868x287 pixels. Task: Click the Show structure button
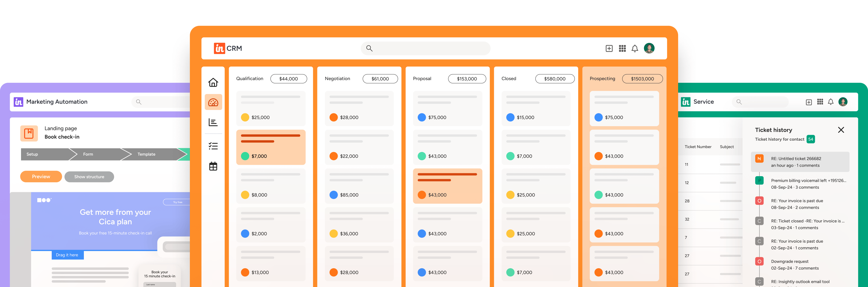pos(89,176)
